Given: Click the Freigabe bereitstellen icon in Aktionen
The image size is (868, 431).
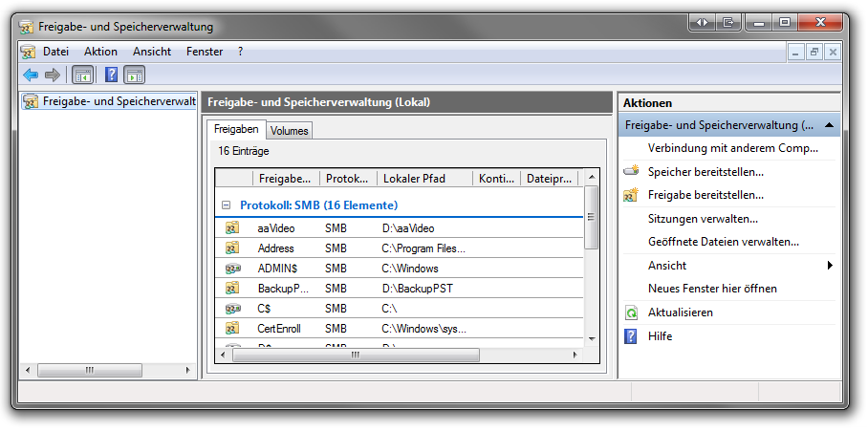Looking at the screenshot, I should coord(631,195).
